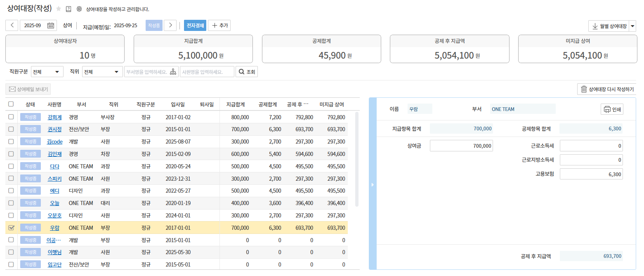The image size is (644, 276).
Task: Sort by 지급합계 column header
Action: (x=236, y=104)
